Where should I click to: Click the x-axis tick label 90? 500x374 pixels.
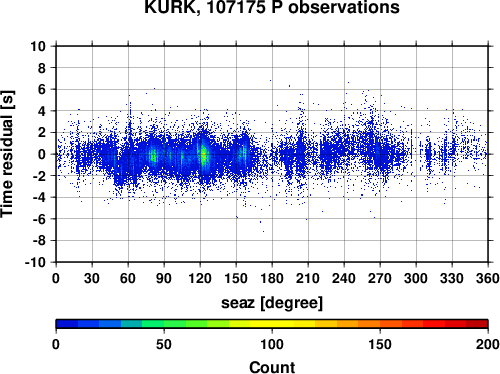[x=164, y=278]
